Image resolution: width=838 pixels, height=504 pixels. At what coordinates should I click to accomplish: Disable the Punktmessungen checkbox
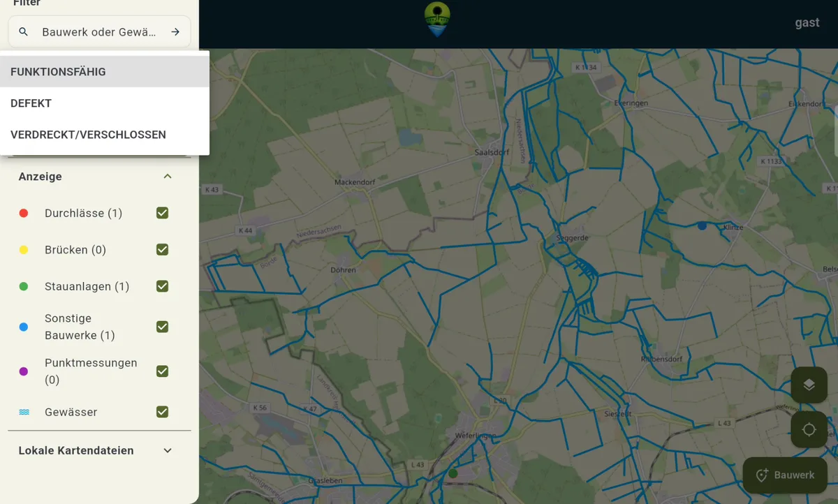point(163,371)
